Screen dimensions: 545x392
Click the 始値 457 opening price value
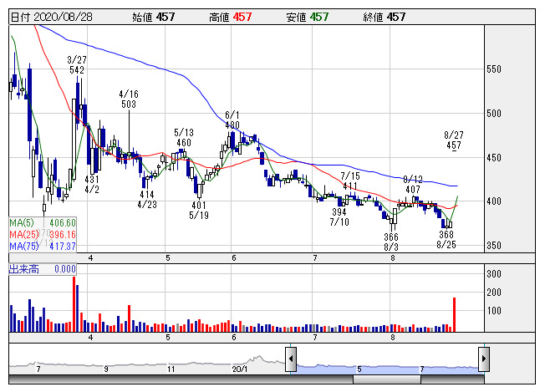coord(164,17)
